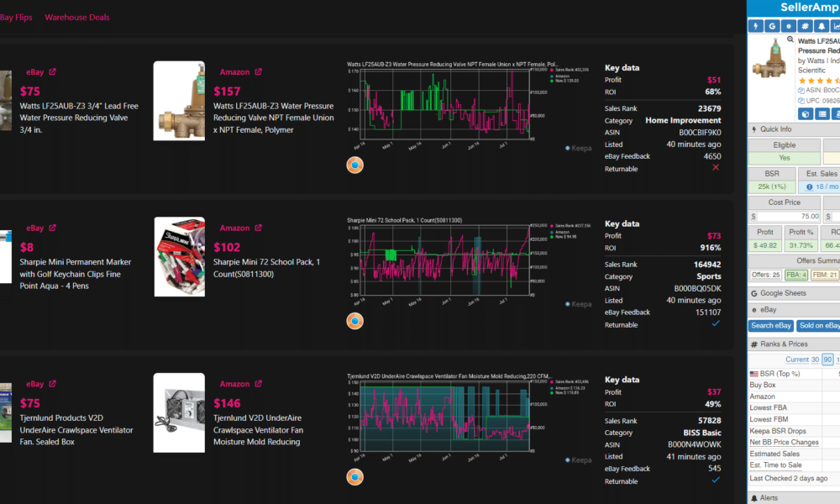Screen dimensions: 840x504
Task: Open Watts valve Amazon product thumbnail
Action: tap(179, 101)
